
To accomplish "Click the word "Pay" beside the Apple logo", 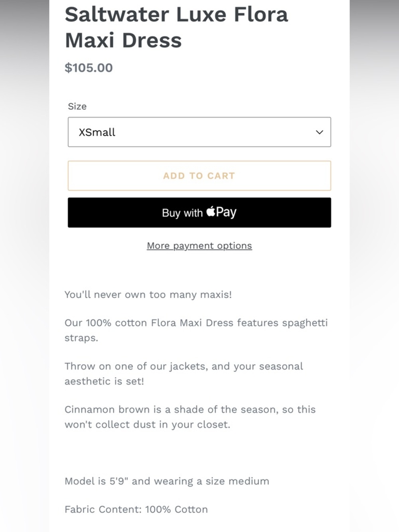I will [x=226, y=212].
